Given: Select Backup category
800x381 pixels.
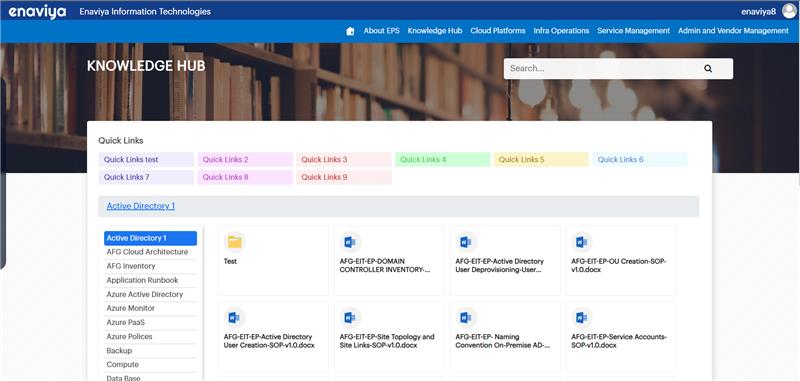Looking at the screenshot, I should (x=151, y=351).
